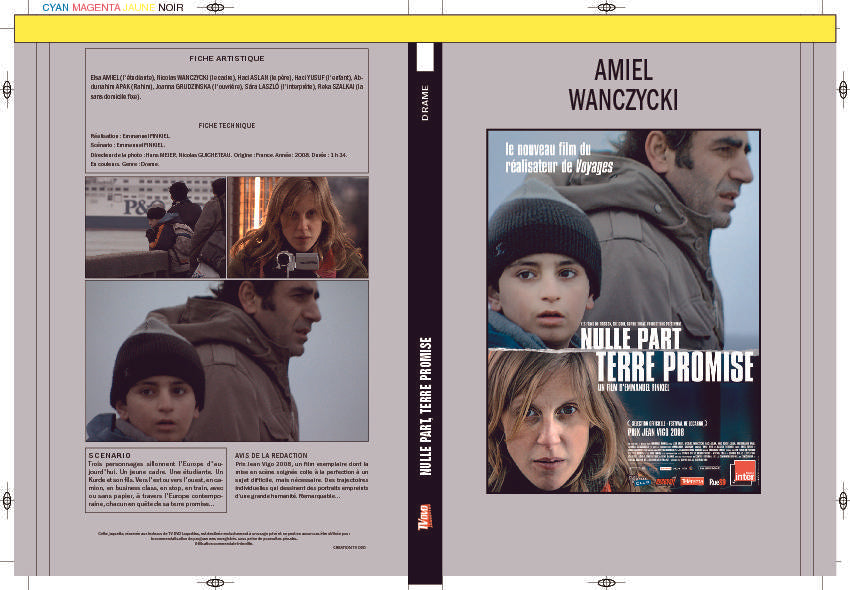Click the NULLE PART poster title
Viewport: 850px width, 590px height.
click(x=630, y=339)
